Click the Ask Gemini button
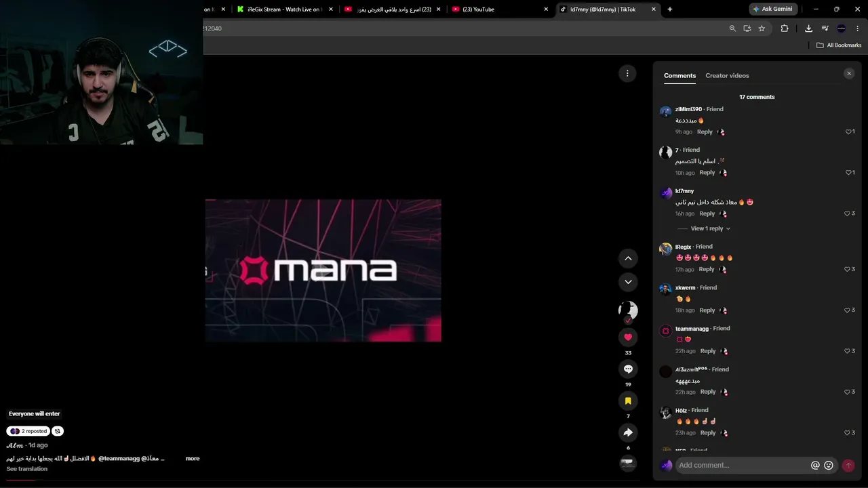 click(x=772, y=9)
